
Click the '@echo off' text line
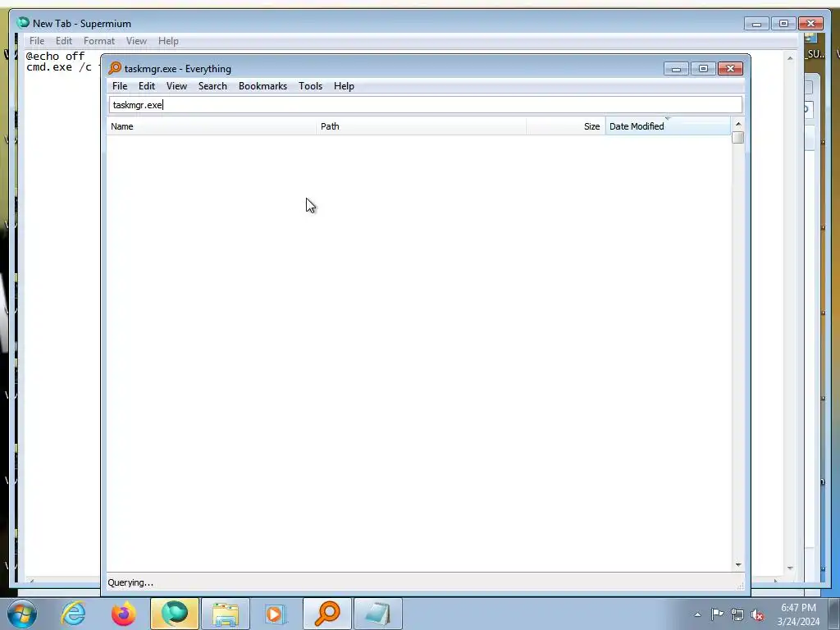(56, 57)
